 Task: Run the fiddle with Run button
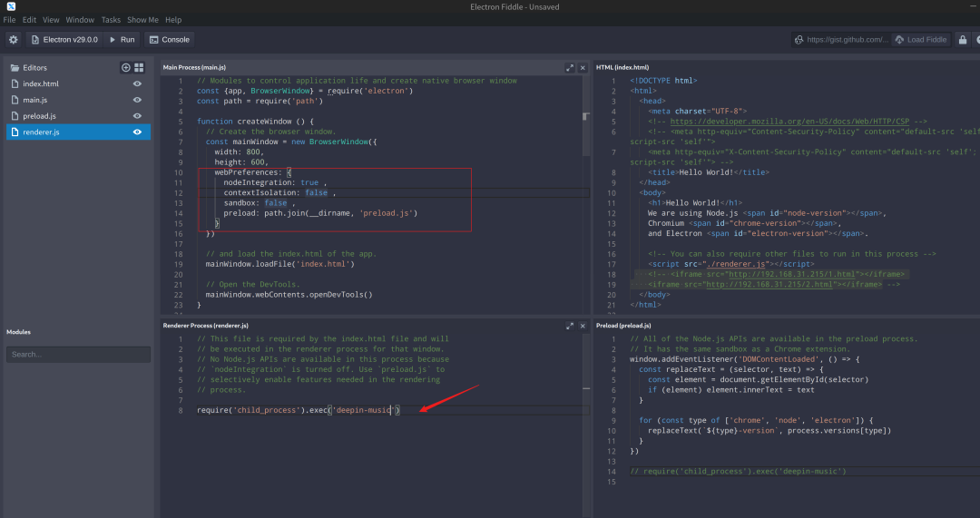122,40
